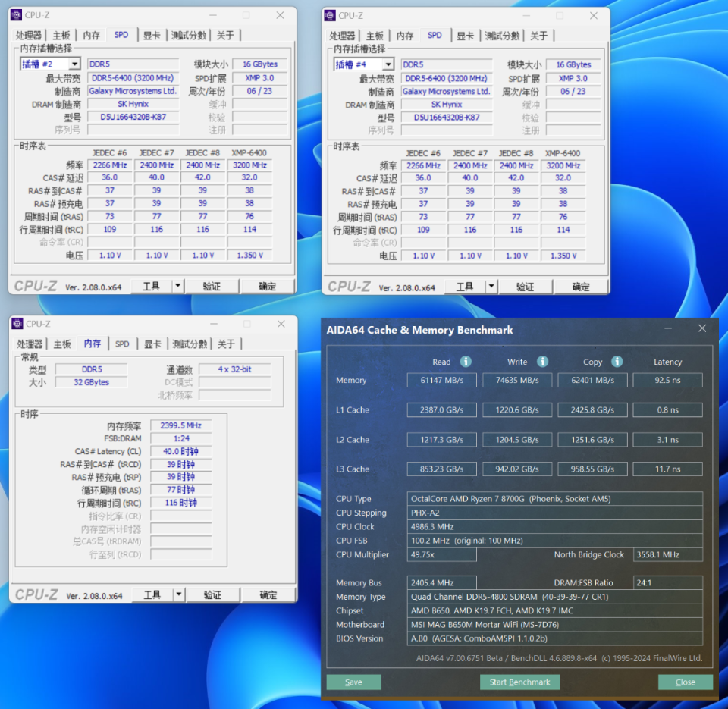Click Start Benchmark in AIDA64
The height and width of the screenshot is (709, 728).
point(519,682)
